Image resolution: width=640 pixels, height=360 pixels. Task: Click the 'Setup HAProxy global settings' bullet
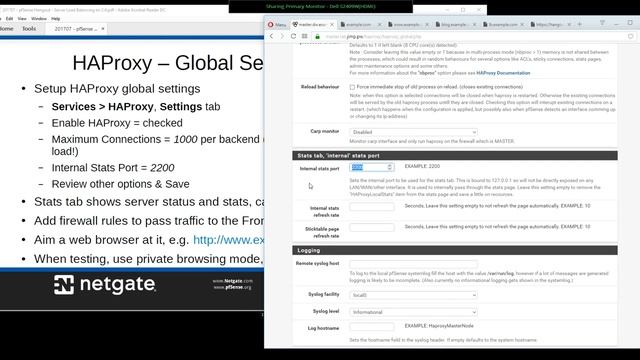coord(117,89)
